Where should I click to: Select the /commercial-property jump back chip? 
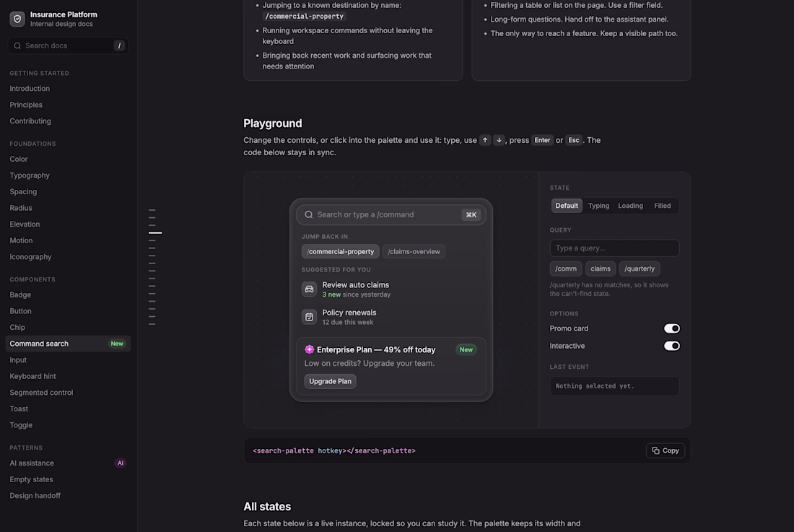click(340, 252)
